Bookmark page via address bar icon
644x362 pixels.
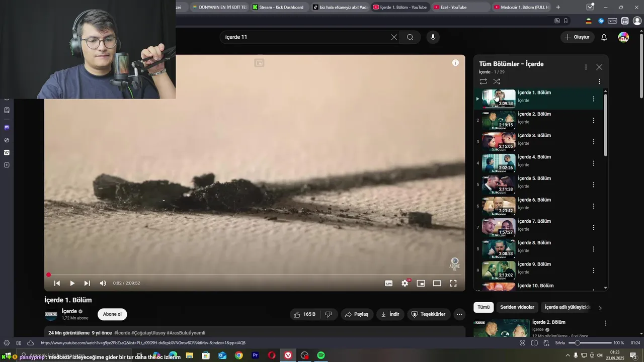click(x=566, y=21)
